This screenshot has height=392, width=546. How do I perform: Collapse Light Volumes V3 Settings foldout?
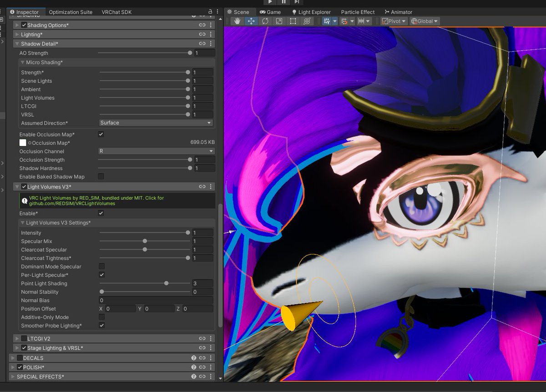click(x=23, y=223)
